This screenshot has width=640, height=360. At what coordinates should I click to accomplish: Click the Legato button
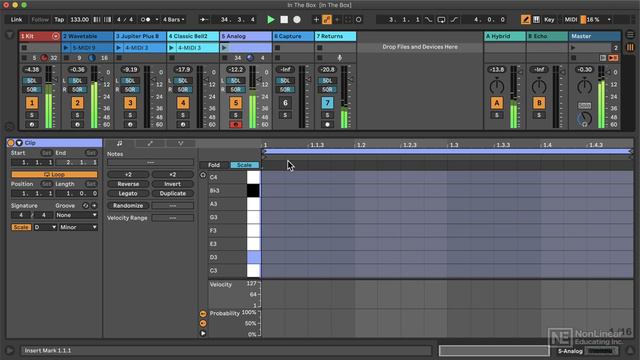point(128,193)
